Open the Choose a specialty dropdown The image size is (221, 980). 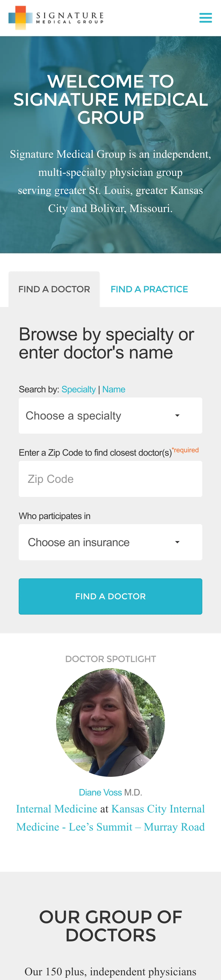click(x=110, y=415)
